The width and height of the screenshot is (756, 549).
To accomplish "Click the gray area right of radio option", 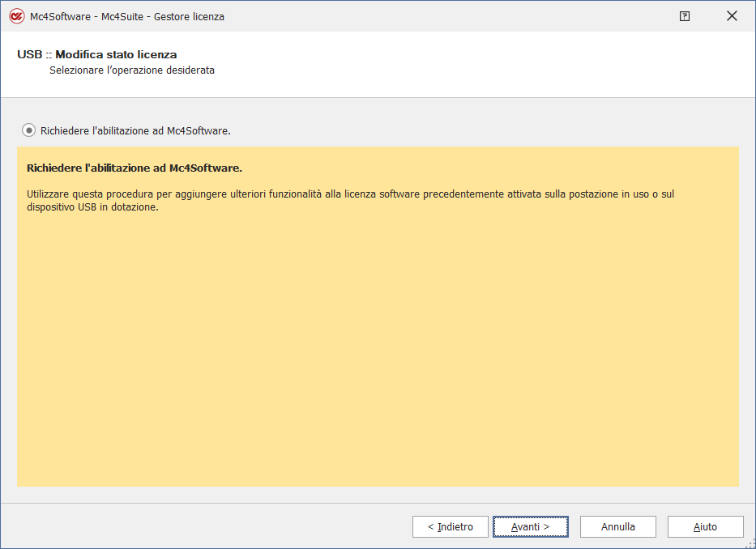I will pyautogui.click(x=486, y=130).
